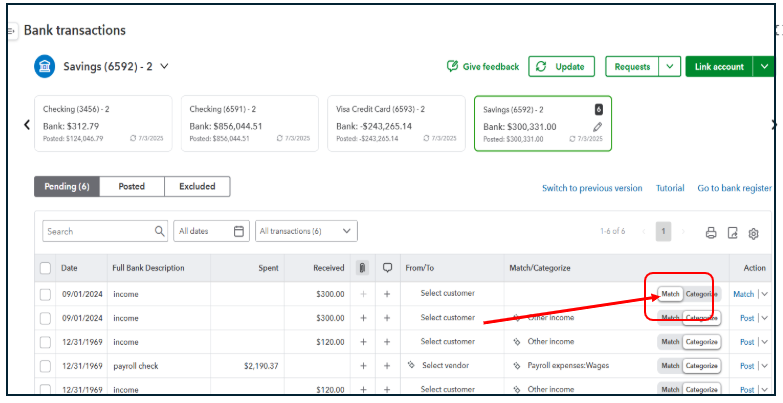Image resolution: width=783 pixels, height=403 pixels.
Task: Switch to the Posted tab
Action: (x=132, y=186)
